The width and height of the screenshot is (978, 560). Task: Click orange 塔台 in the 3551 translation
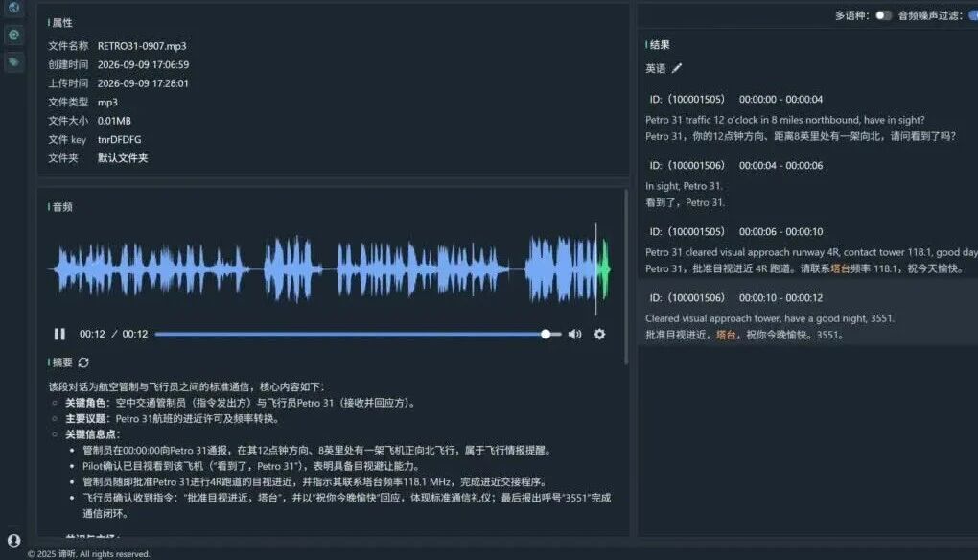coord(726,335)
